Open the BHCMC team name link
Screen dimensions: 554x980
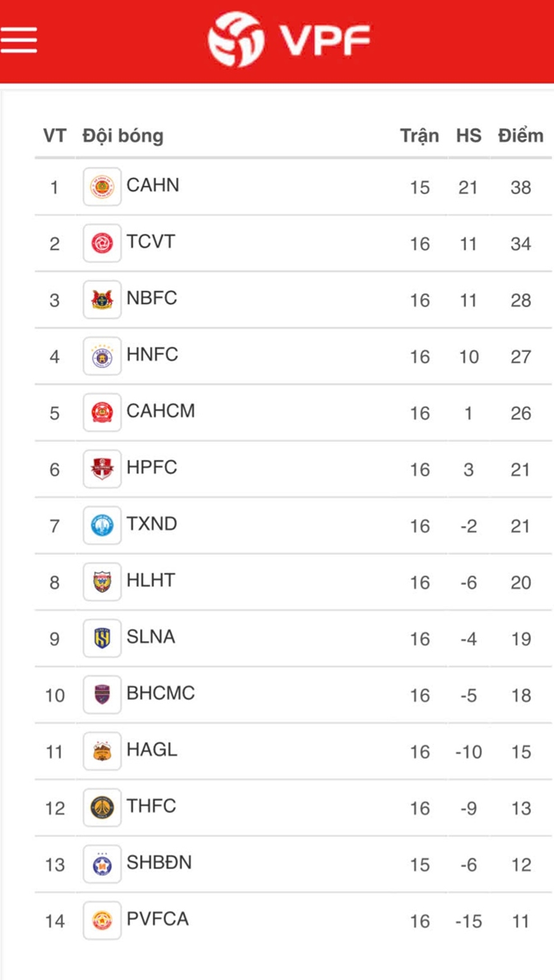(160, 693)
